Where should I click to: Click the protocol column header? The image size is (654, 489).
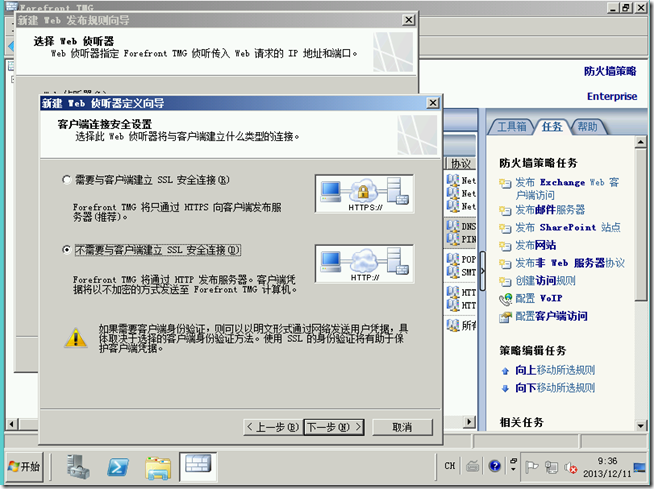click(x=460, y=164)
